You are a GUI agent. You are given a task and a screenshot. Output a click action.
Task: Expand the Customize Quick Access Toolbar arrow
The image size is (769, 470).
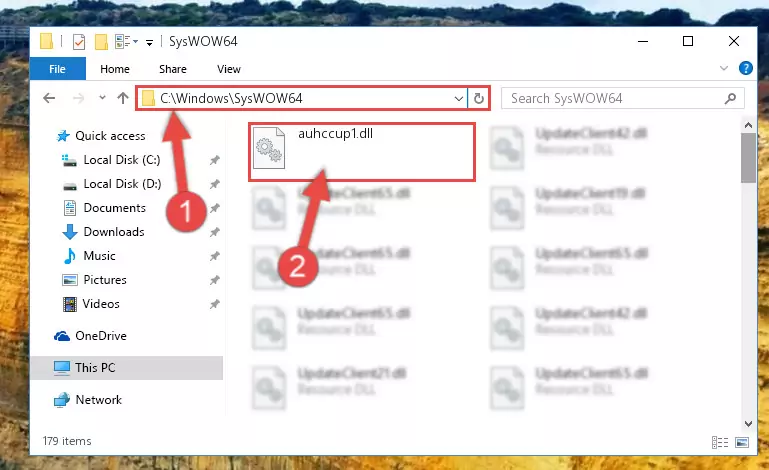pos(149,43)
